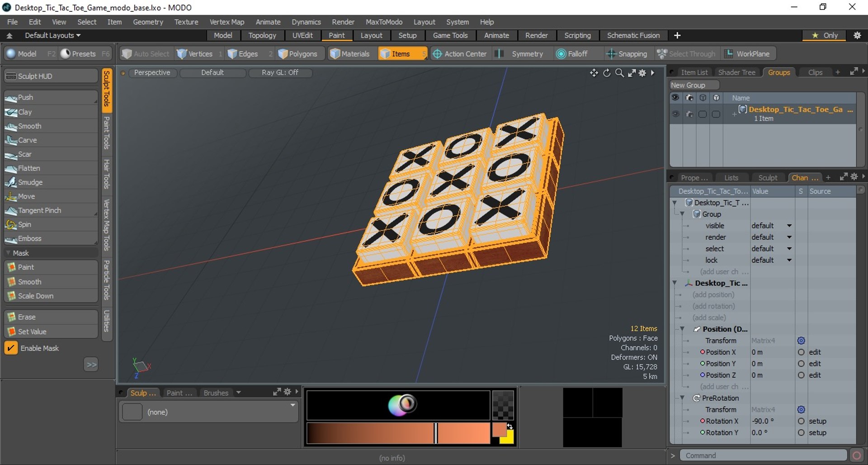
Task: Select the Spin sculpt tool
Action: (x=51, y=224)
